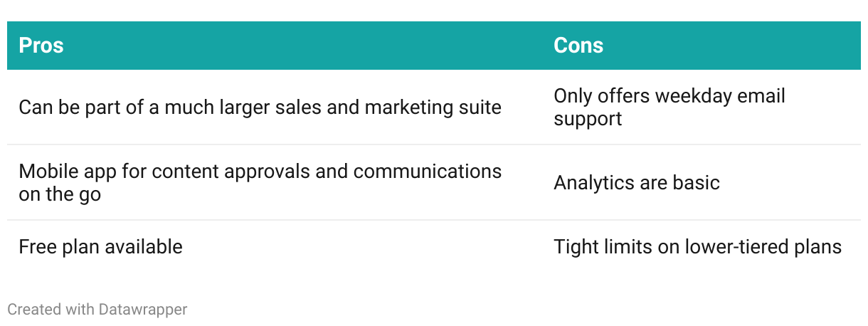The image size is (868, 326).
Task: Select the 'larger sales and marketing suite' cell
Action: tap(260, 107)
